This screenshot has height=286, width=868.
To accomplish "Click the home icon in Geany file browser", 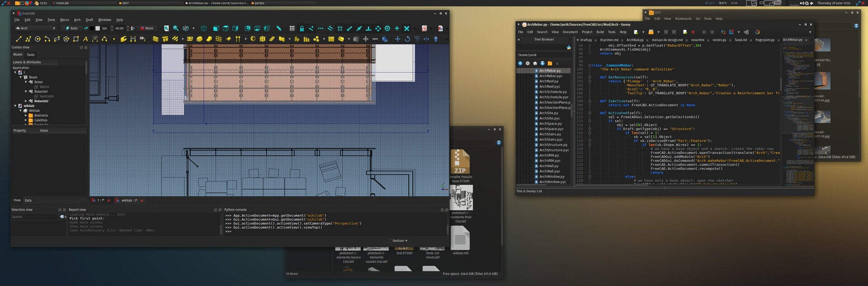I will point(535,63).
